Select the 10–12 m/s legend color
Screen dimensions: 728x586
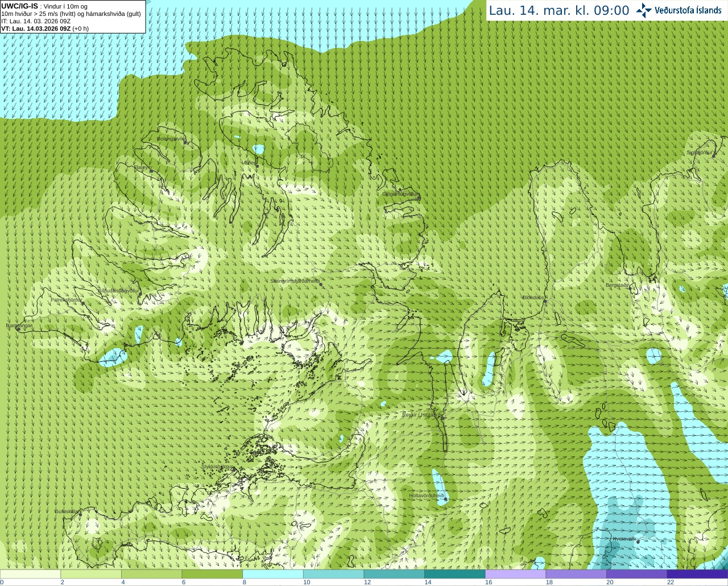tap(333, 574)
